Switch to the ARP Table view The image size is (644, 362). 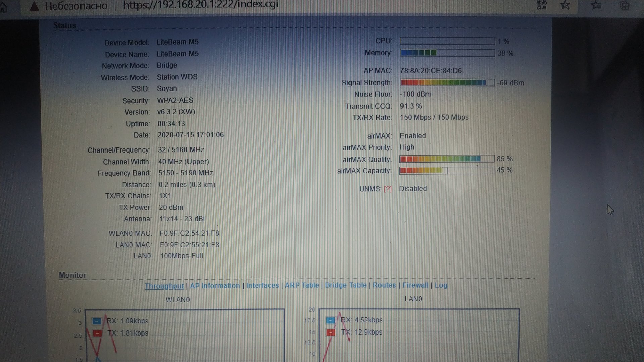pyautogui.click(x=302, y=285)
